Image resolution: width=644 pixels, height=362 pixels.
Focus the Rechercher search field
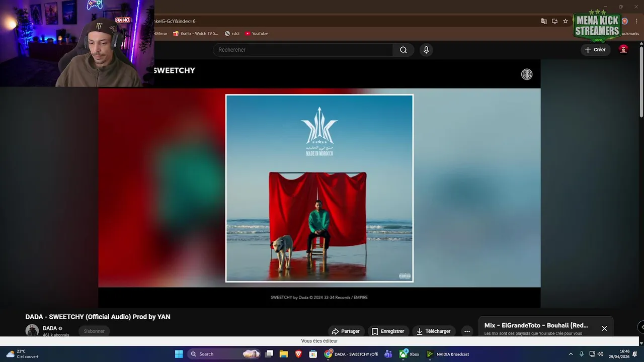(x=303, y=50)
